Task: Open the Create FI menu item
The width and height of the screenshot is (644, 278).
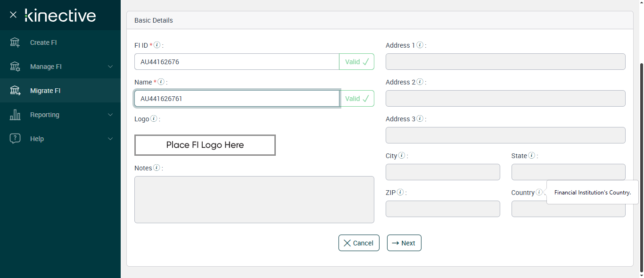Action: (x=43, y=42)
